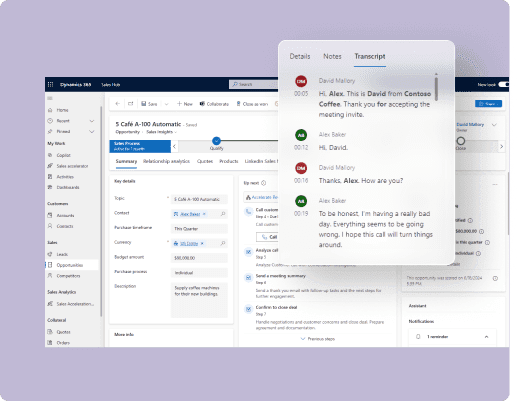Image resolution: width=519 pixels, height=401 pixels.
Task: Expand the Recent sidebar section
Action: 92,121
